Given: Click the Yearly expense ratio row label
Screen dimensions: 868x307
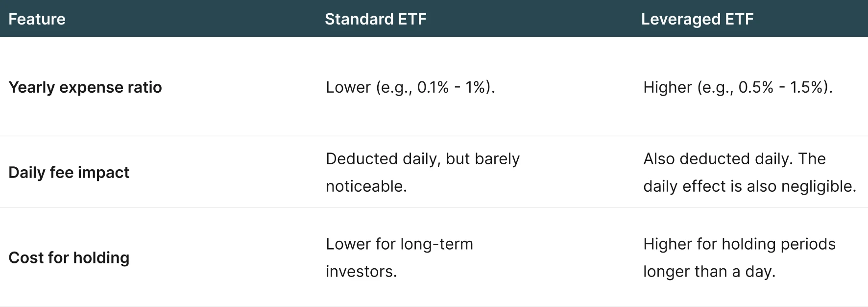Looking at the screenshot, I should [85, 87].
